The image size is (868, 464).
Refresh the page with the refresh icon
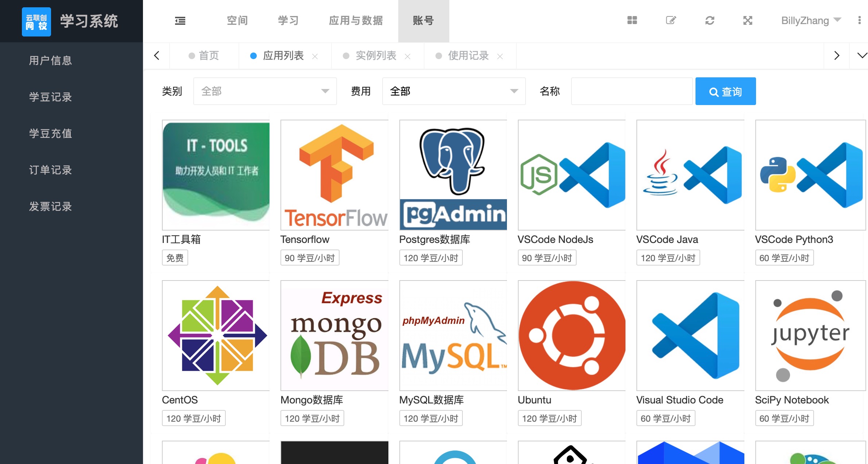click(710, 20)
